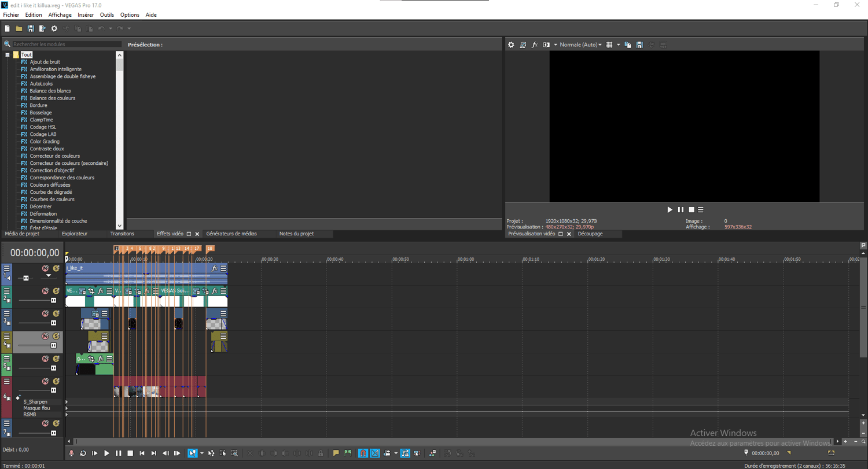Open the edit tool dropdown arrow
Screen dimensions: 868x469
[x=201, y=453]
